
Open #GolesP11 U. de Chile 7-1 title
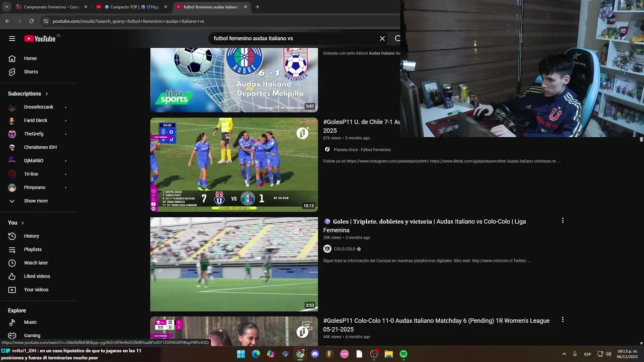point(361,126)
